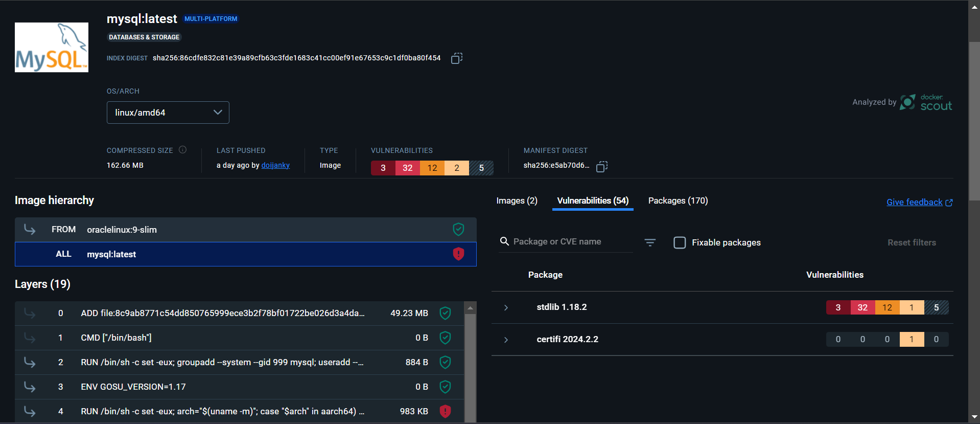Screen dimensions: 980x424
Task: Click the high count 32 in header bar
Action: pyautogui.click(x=408, y=168)
